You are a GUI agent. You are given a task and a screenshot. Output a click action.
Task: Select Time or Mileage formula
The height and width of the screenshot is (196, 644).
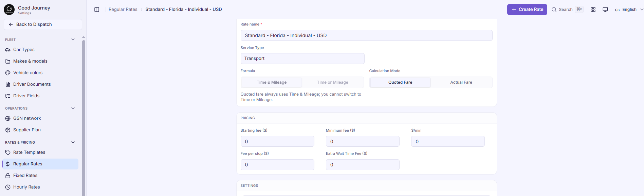coord(333,82)
